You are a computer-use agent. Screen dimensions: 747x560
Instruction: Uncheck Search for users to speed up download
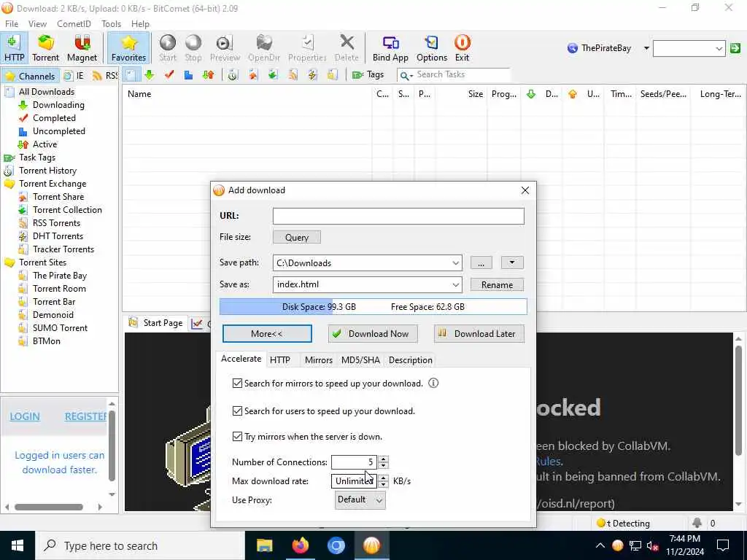click(x=237, y=411)
